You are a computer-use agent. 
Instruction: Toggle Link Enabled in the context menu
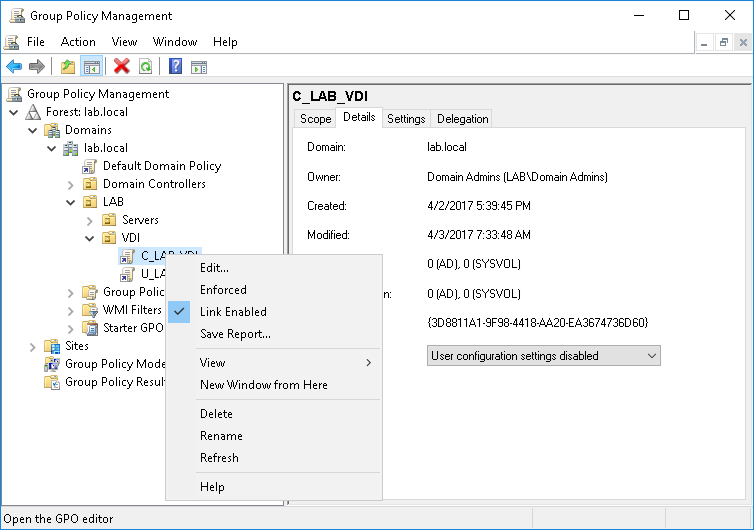click(232, 312)
